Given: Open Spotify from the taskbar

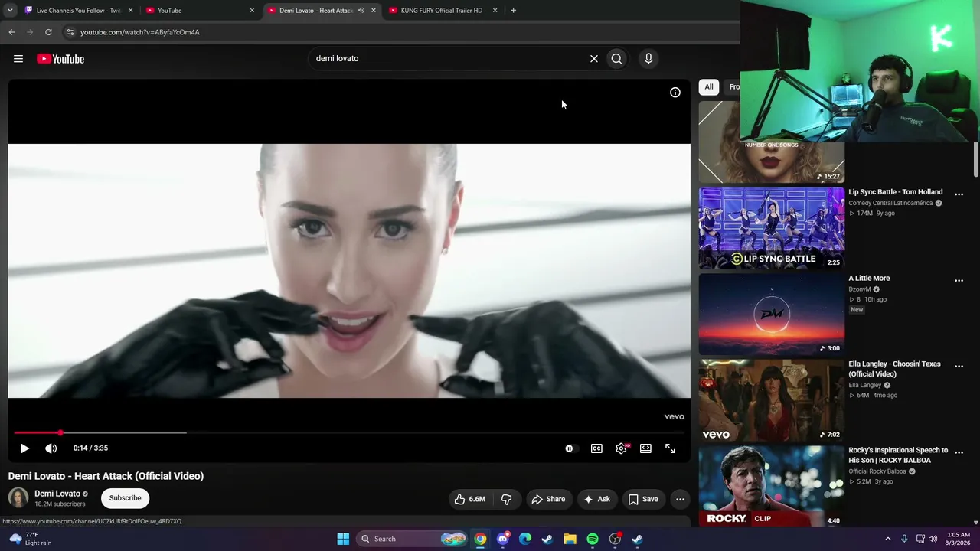Looking at the screenshot, I should [x=592, y=539].
